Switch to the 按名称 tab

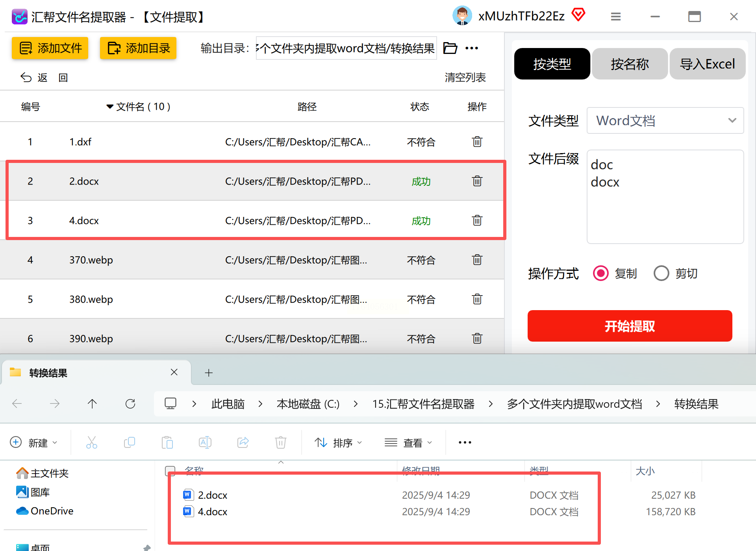coord(629,64)
